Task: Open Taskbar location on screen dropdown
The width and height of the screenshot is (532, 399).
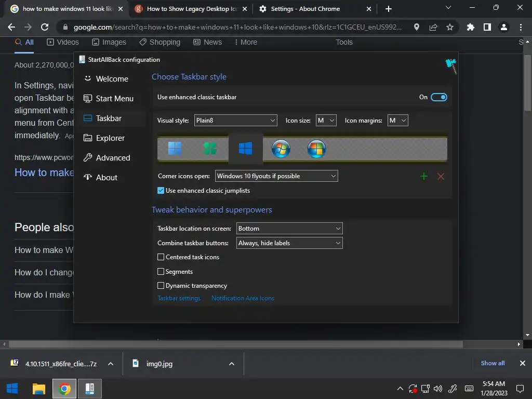Action: [x=289, y=229]
